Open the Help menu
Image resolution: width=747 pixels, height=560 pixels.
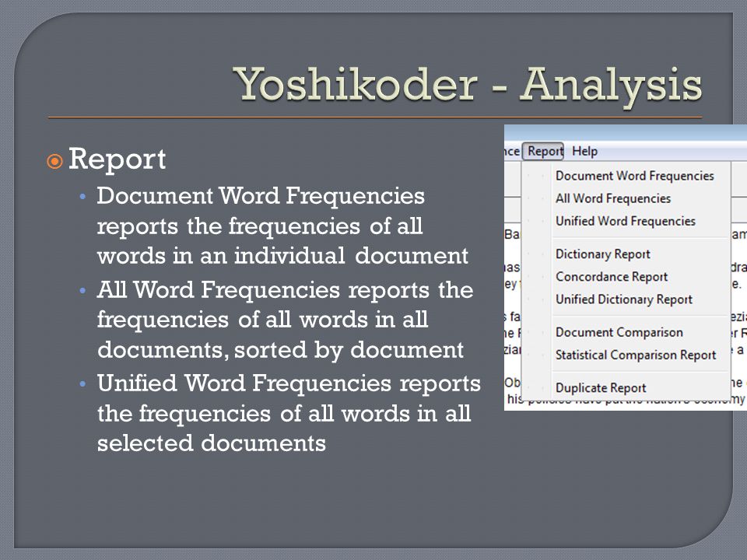pyautogui.click(x=584, y=152)
